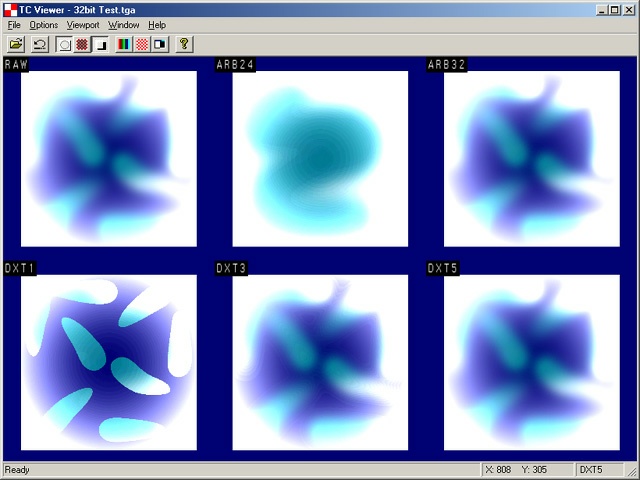Click the TC Viewer title bar app icon
The width and height of the screenshot is (640, 480).
pos(10,10)
